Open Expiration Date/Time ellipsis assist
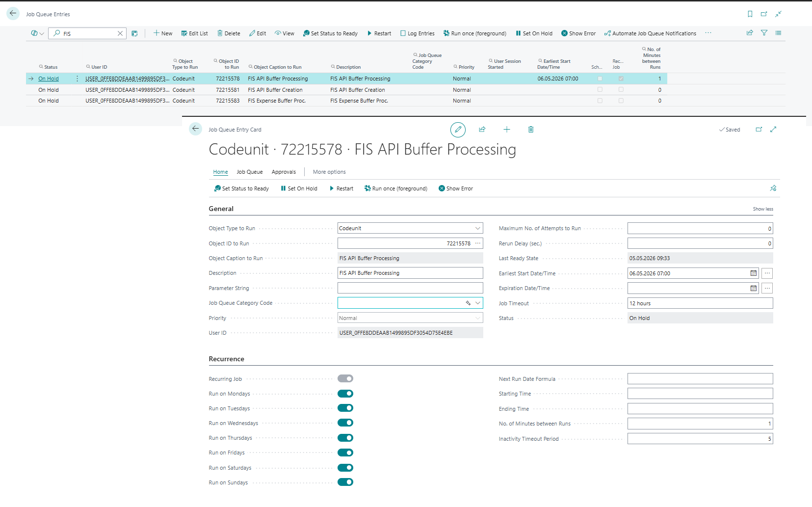 click(x=767, y=289)
